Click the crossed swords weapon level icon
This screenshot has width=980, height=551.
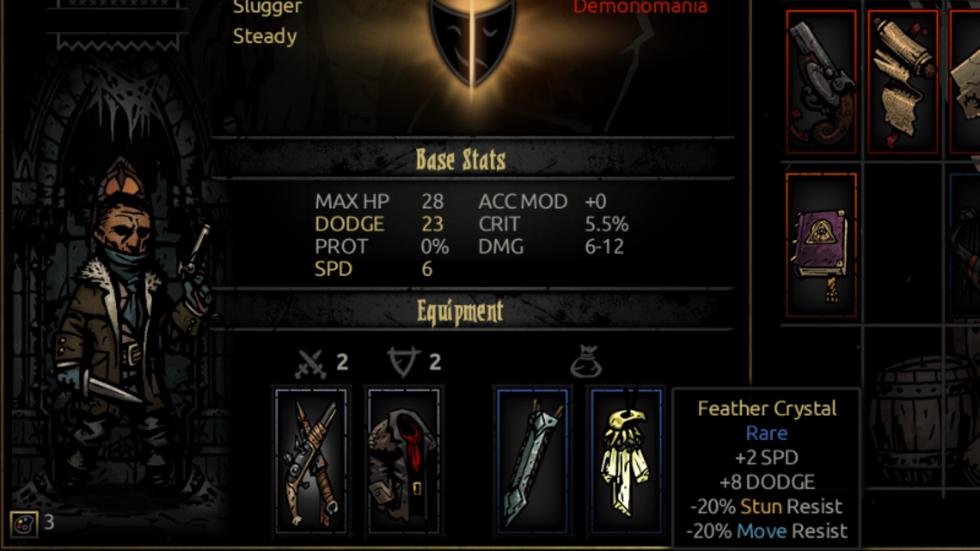[x=311, y=363]
